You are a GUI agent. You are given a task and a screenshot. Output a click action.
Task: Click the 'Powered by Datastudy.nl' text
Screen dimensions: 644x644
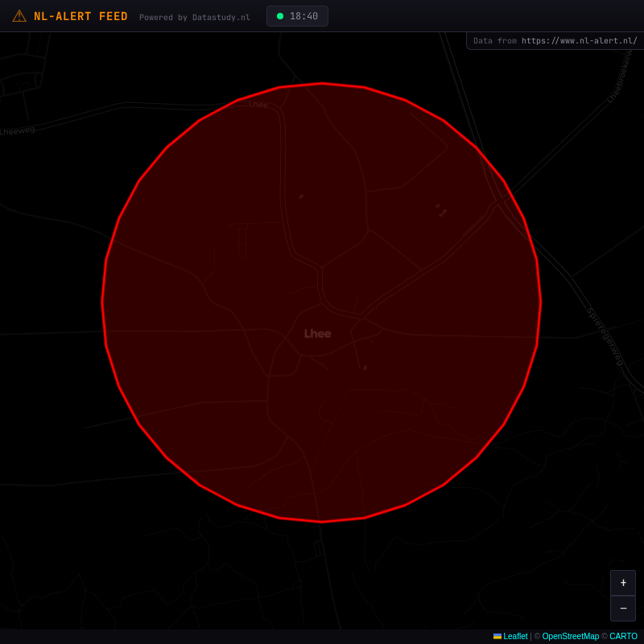click(x=195, y=17)
